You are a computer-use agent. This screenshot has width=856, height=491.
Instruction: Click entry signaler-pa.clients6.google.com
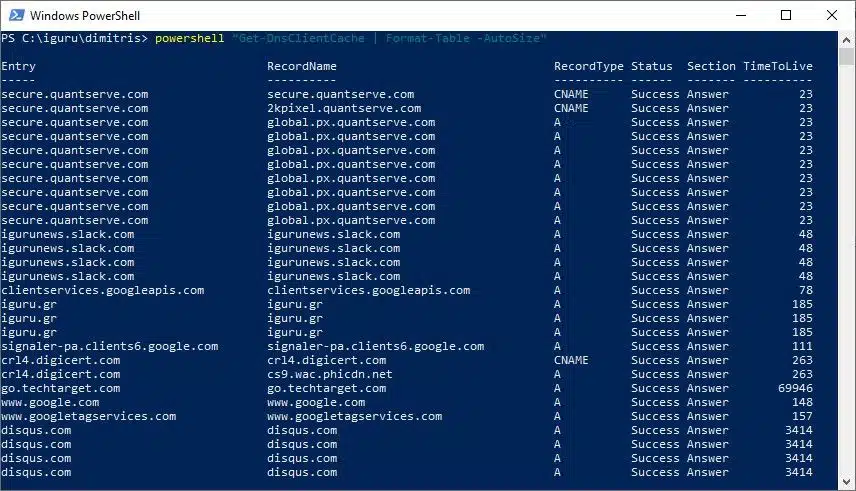[x=110, y=346]
